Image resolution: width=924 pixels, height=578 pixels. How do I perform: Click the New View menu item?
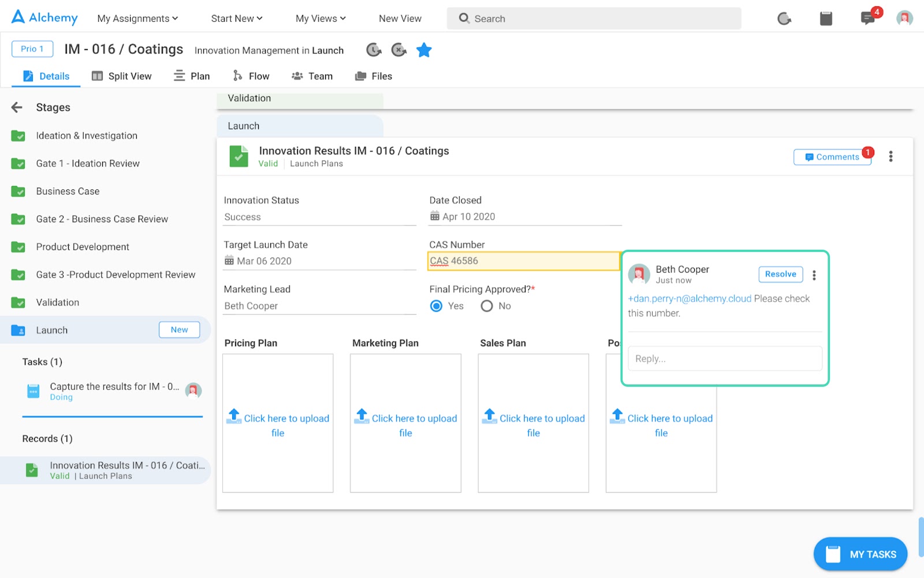coord(400,18)
